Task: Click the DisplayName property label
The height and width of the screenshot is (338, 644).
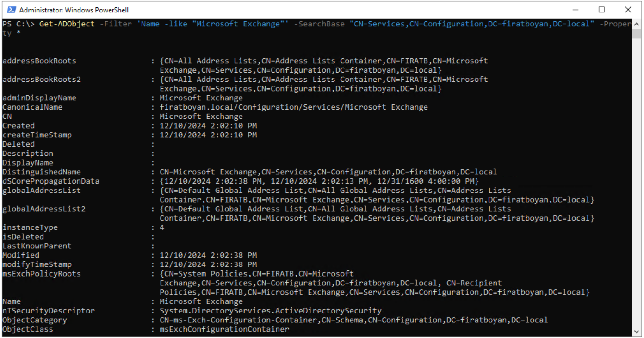Action: (28, 163)
